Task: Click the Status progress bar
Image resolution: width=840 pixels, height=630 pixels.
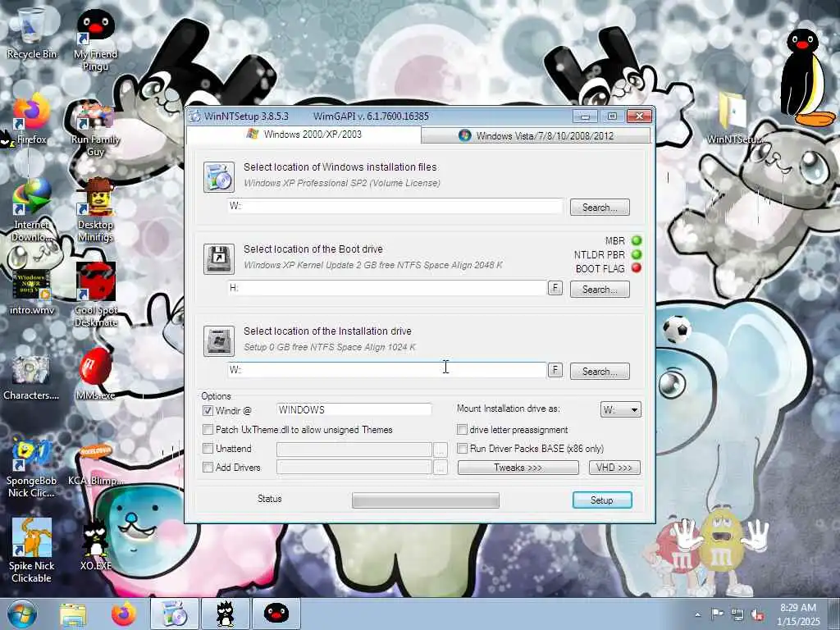Action: [426, 500]
